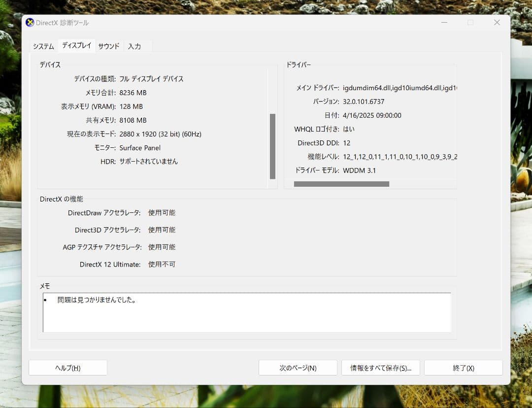Click the モニター Surface Panel entry
Image resolution: width=532 pixels, height=408 pixels.
pos(140,147)
